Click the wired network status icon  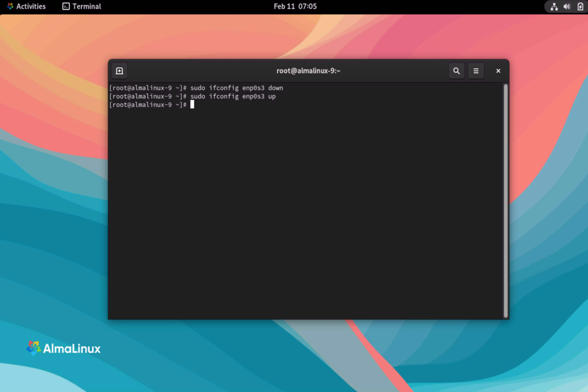click(554, 7)
